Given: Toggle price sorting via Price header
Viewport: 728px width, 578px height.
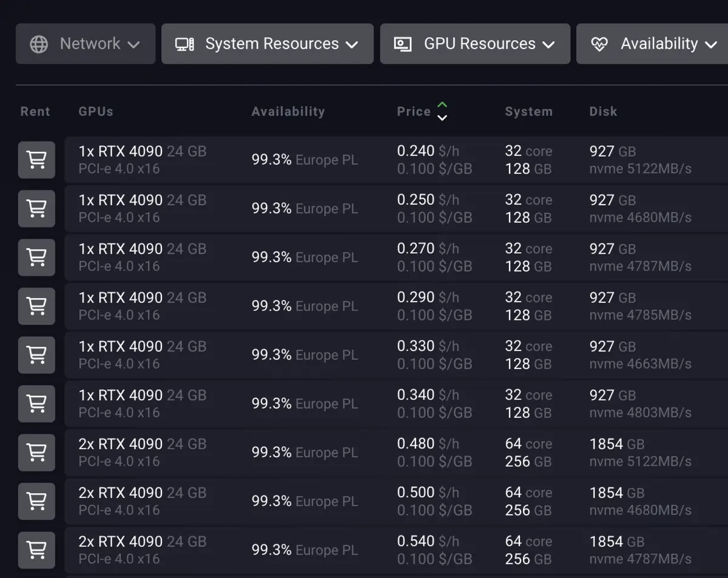Looking at the screenshot, I should click(414, 111).
